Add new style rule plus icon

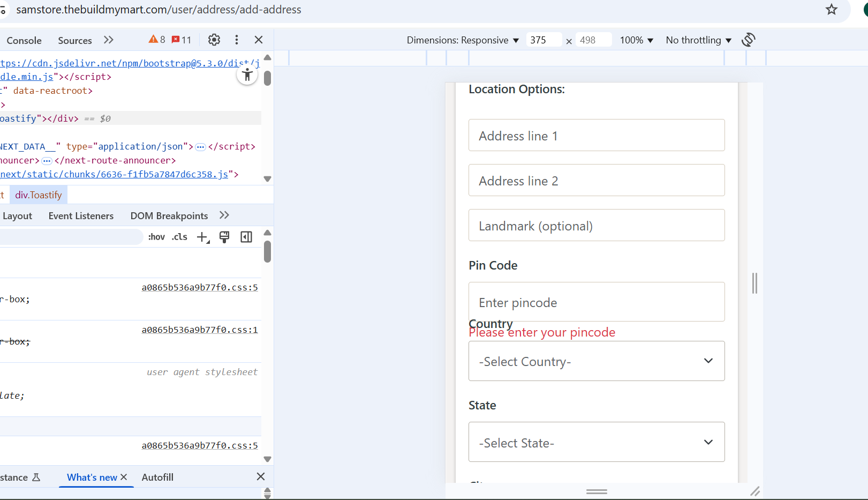click(203, 237)
